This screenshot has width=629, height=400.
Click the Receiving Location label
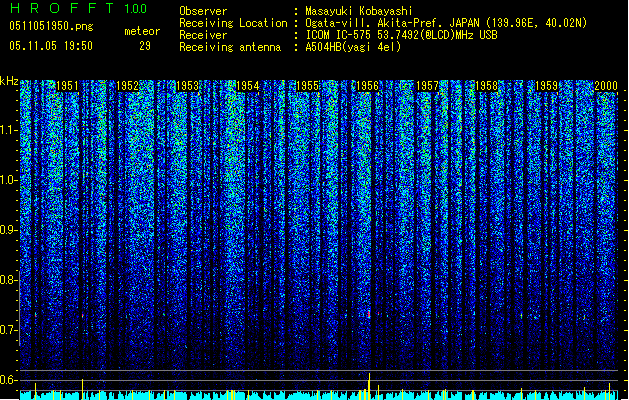(x=233, y=23)
